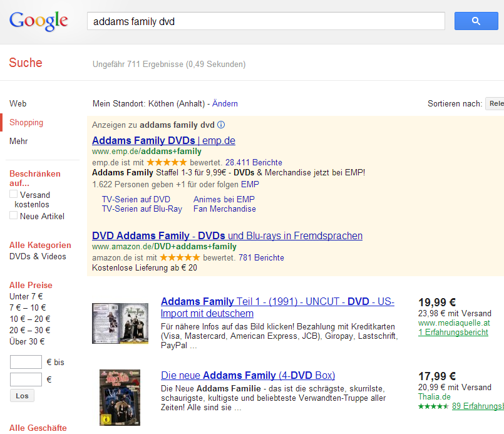The image size is (504, 434).
Task: Tick the Neue Artikel checkbox
Action: tap(14, 215)
